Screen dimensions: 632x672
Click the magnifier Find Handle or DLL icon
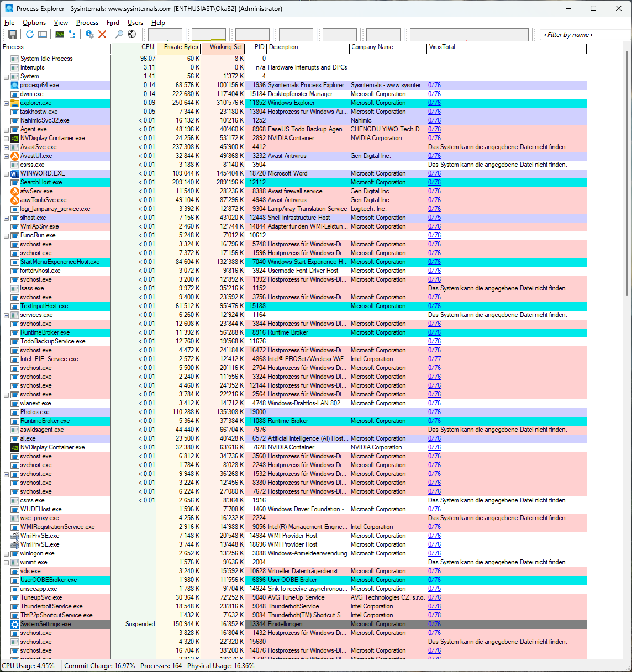coord(119,34)
